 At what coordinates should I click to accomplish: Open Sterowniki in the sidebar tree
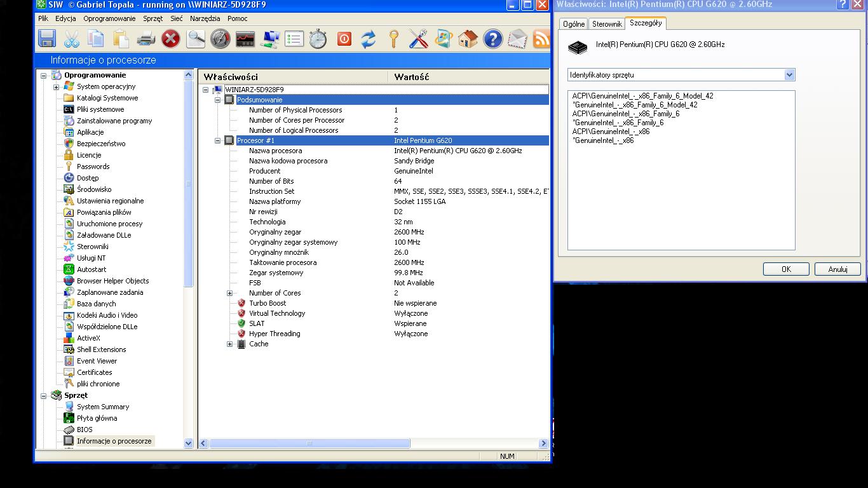pyautogui.click(x=93, y=247)
